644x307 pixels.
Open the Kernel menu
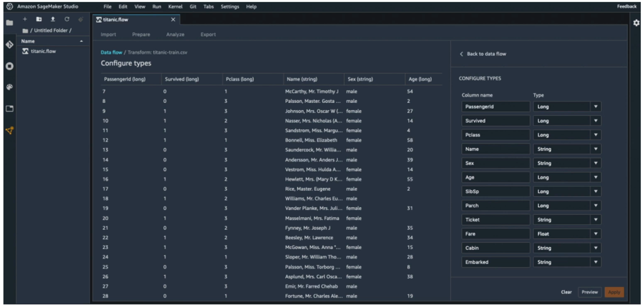[x=175, y=7]
